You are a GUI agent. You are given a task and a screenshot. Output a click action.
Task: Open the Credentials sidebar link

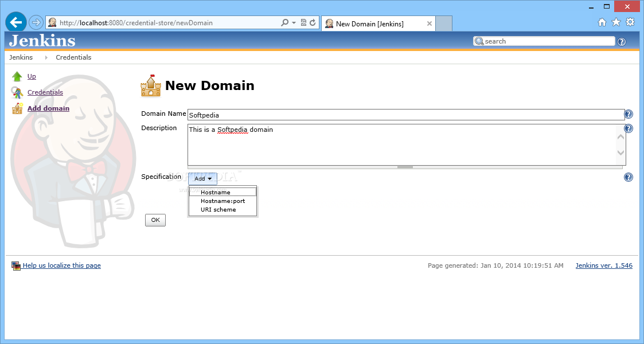[x=45, y=92]
